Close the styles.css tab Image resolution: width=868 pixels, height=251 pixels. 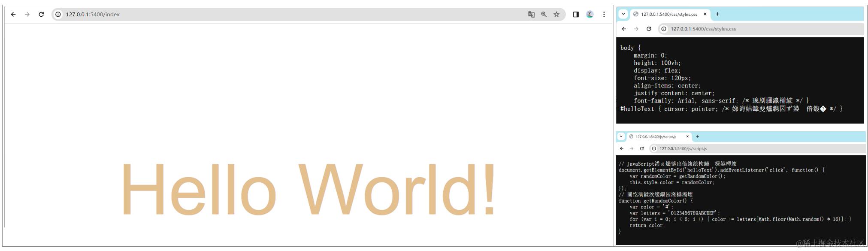705,14
